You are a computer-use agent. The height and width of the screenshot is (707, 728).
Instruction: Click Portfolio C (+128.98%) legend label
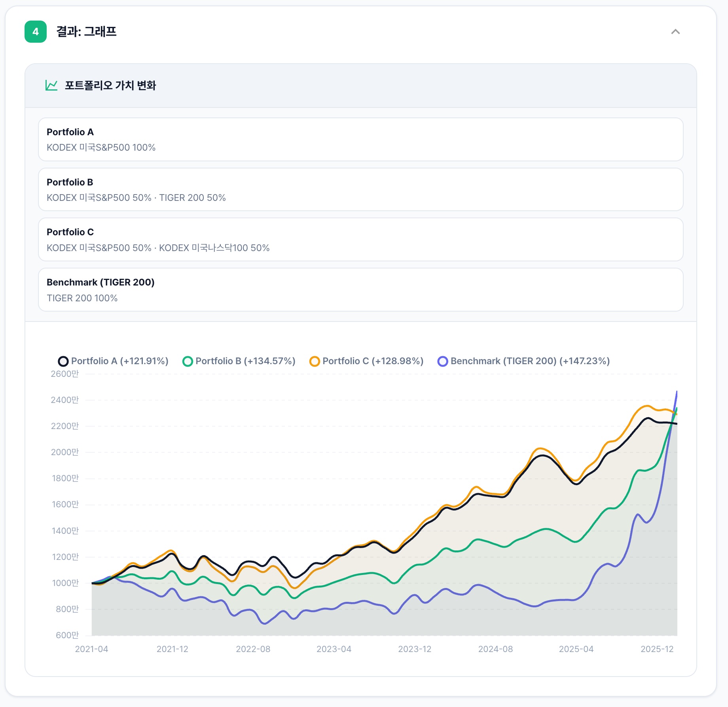pos(373,361)
